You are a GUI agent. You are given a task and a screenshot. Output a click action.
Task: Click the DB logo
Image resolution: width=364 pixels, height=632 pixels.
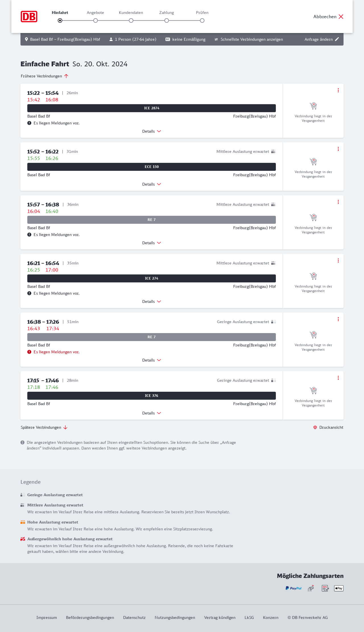click(29, 17)
